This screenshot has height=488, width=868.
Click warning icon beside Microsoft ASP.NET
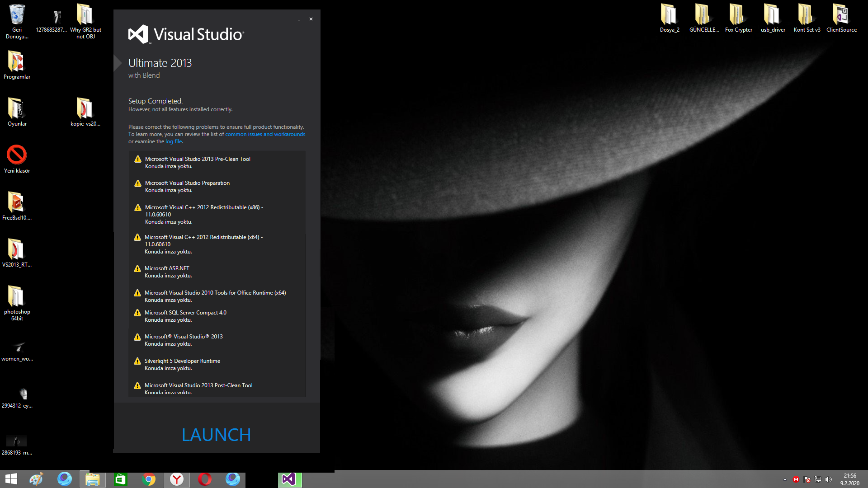coord(137,268)
